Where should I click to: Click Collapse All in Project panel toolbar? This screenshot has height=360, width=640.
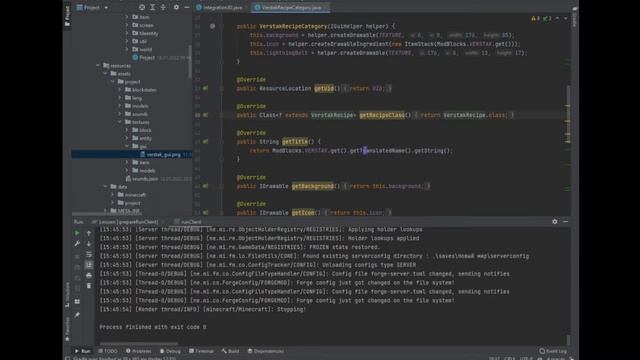click(x=163, y=7)
